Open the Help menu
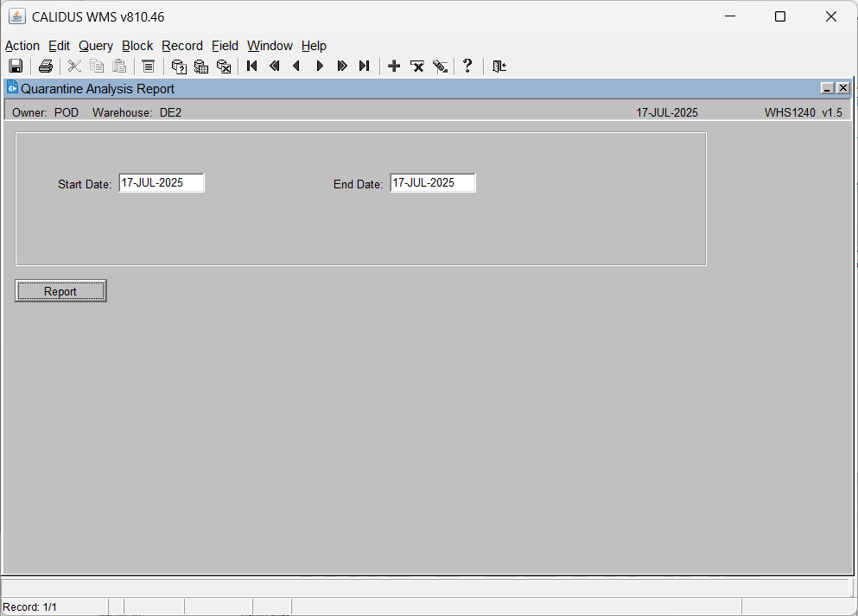 coord(315,46)
